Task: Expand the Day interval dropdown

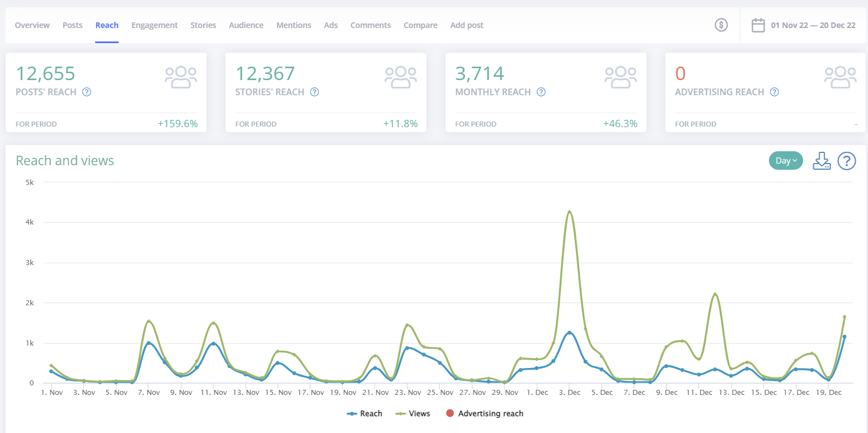Action: pos(786,161)
